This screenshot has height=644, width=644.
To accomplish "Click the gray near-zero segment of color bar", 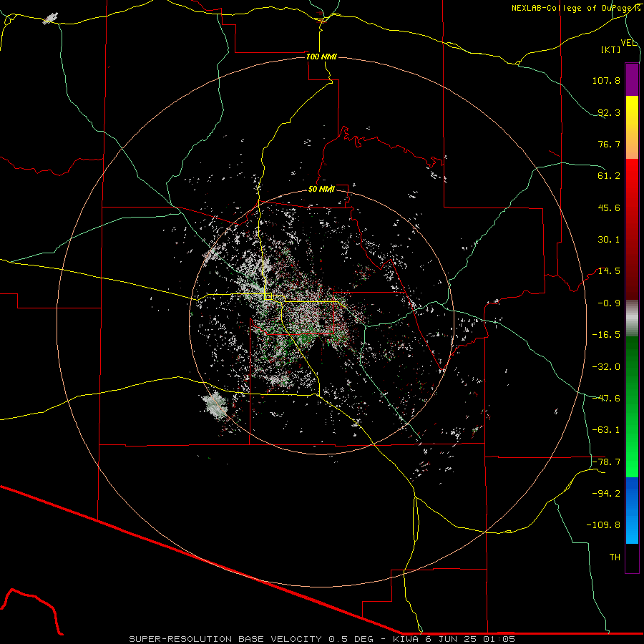I will pos(632,318).
